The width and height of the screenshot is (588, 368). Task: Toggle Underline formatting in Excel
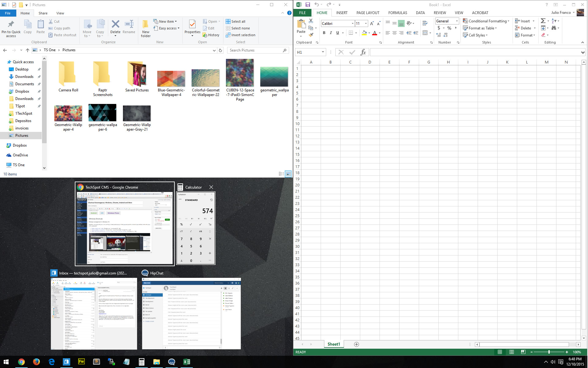[338, 33]
